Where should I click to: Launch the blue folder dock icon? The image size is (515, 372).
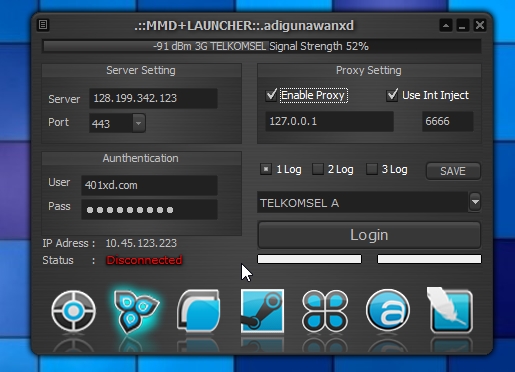tap(199, 311)
